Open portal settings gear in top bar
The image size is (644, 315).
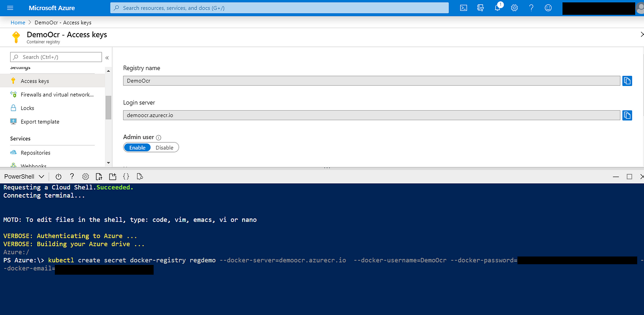click(514, 8)
